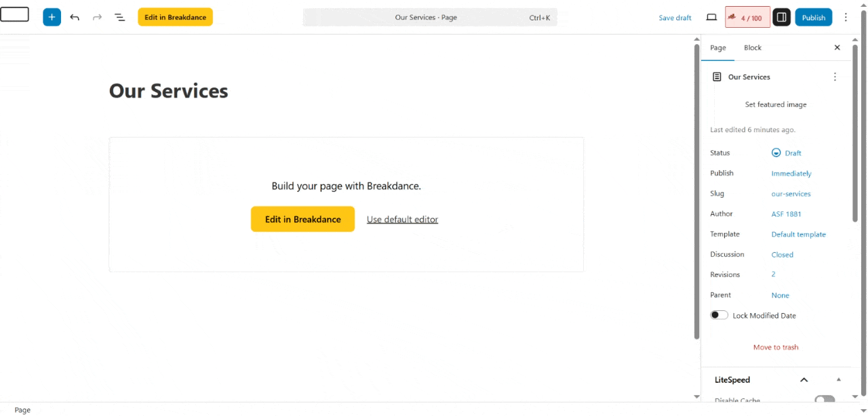The image size is (868, 416).
Task: Click the desktop preview view icon
Action: pyautogui.click(x=711, y=17)
